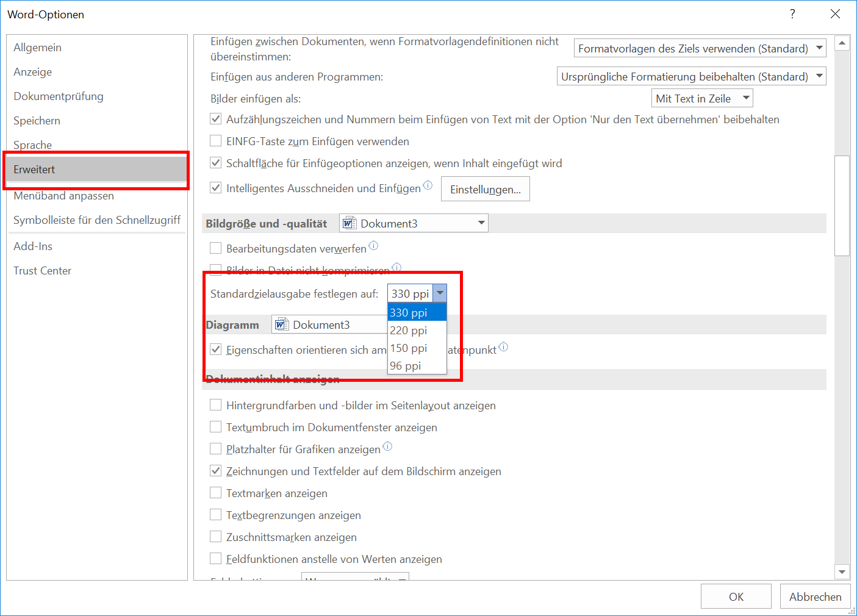
Task: Uncheck Zeichnungen und Textfelder auf dem Bildschirm anzeigen
Action: coord(215,471)
